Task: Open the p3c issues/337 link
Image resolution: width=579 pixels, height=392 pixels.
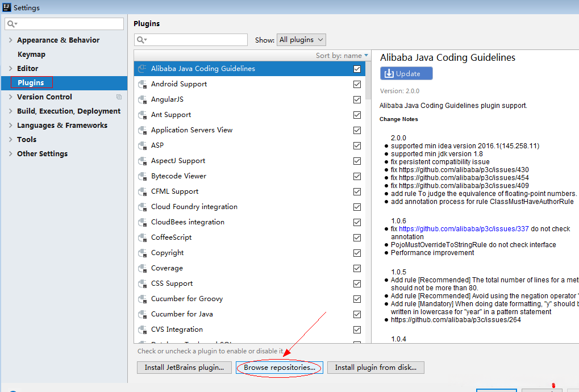Action: (464, 229)
